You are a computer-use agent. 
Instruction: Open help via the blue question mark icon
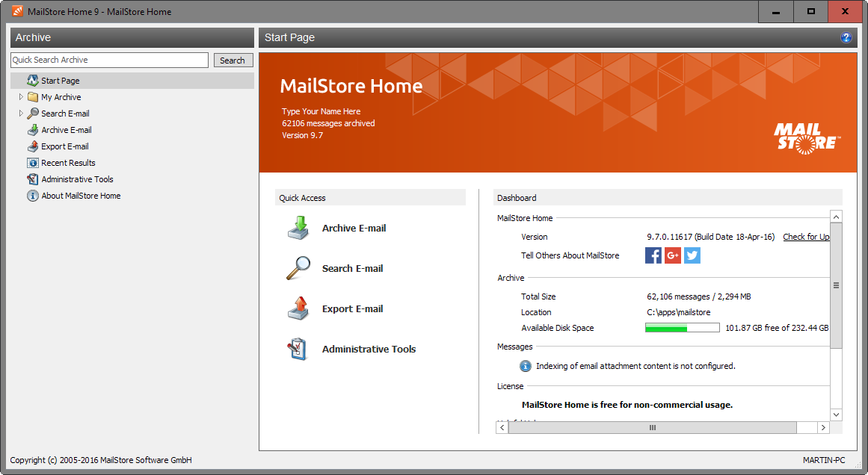[x=846, y=37]
